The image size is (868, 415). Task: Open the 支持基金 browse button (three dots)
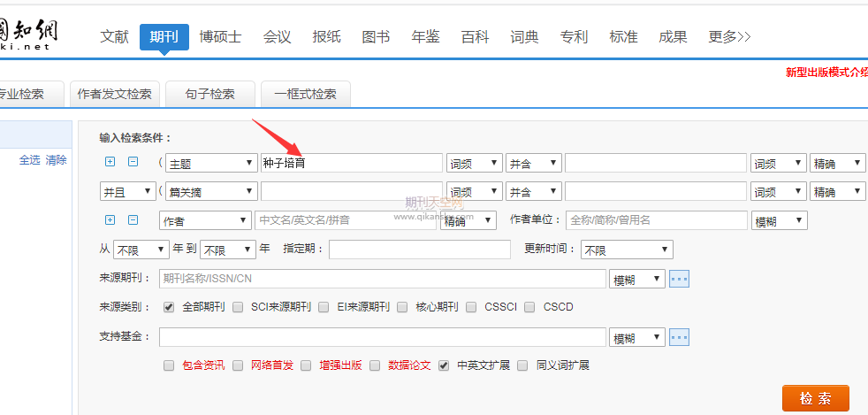679,337
